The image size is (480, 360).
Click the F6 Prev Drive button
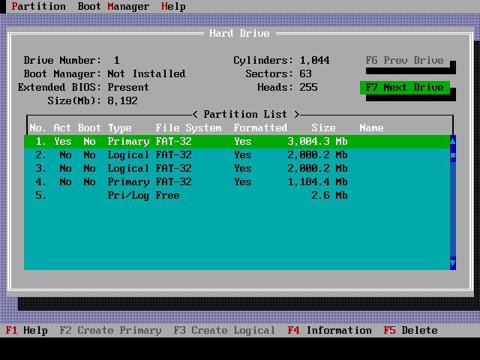pyautogui.click(x=405, y=60)
